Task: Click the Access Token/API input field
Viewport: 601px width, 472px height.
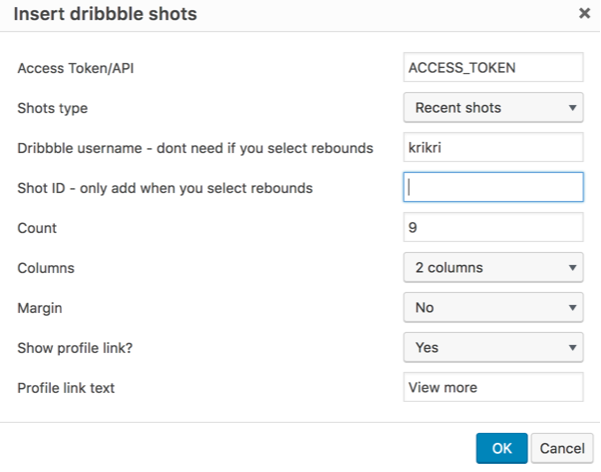Action: point(493,67)
